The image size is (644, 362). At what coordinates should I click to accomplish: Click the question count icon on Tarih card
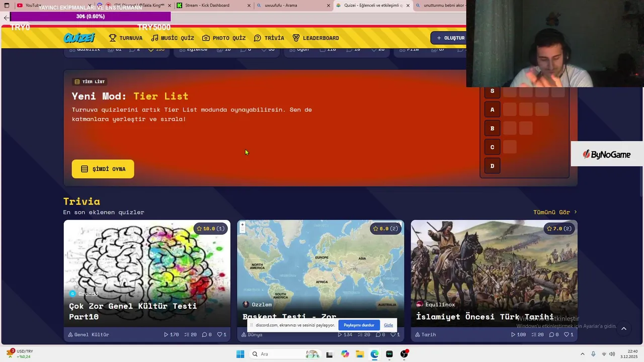[533, 334]
